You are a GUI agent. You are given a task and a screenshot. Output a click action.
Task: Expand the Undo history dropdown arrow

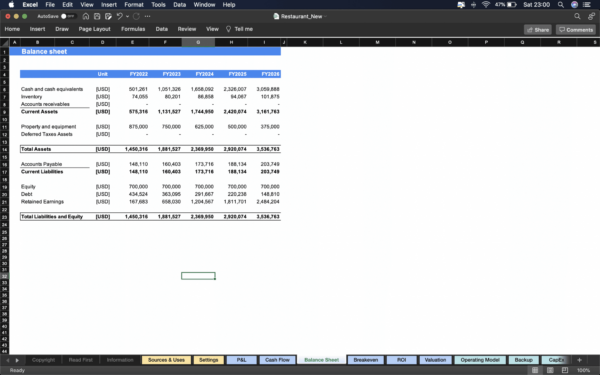(x=127, y=16)
